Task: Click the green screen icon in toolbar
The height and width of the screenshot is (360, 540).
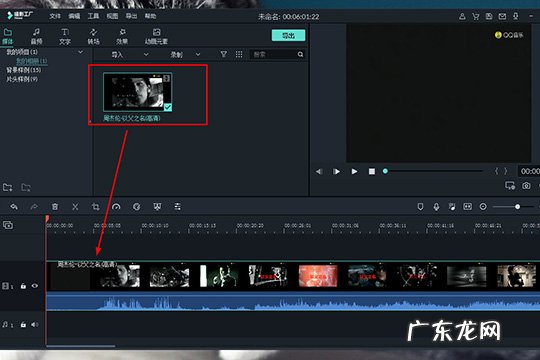Action: pos(157,207)
